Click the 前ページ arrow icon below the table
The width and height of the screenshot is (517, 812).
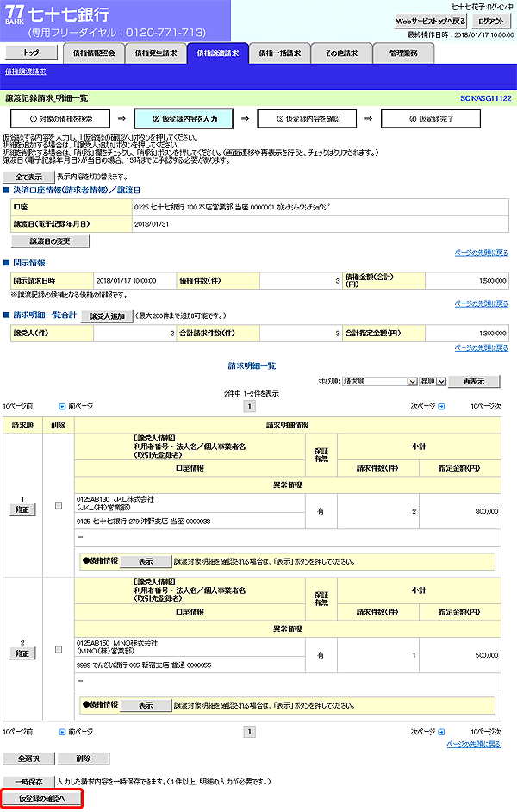[x=63, y=732]
